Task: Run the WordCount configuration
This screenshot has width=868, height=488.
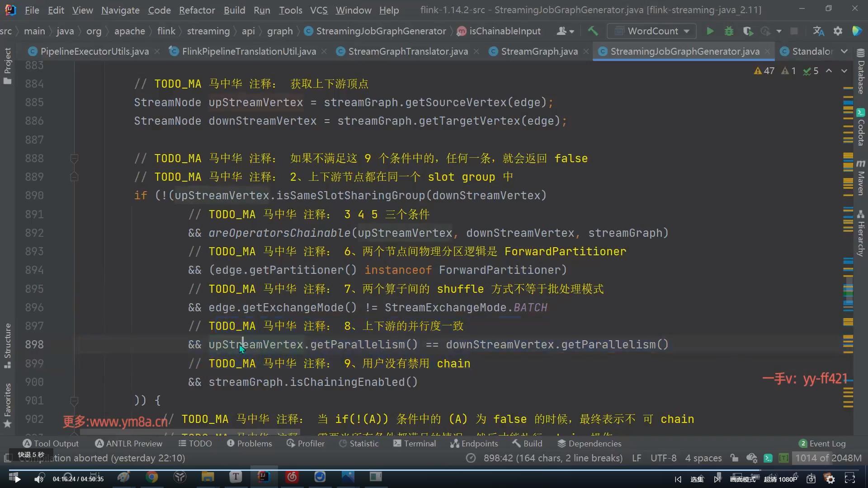Action: point(710,31)
